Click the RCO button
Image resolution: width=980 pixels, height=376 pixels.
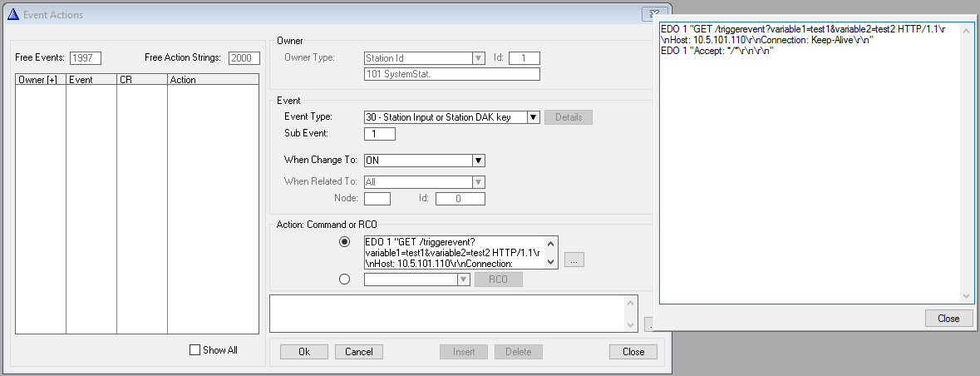[498, 280]
